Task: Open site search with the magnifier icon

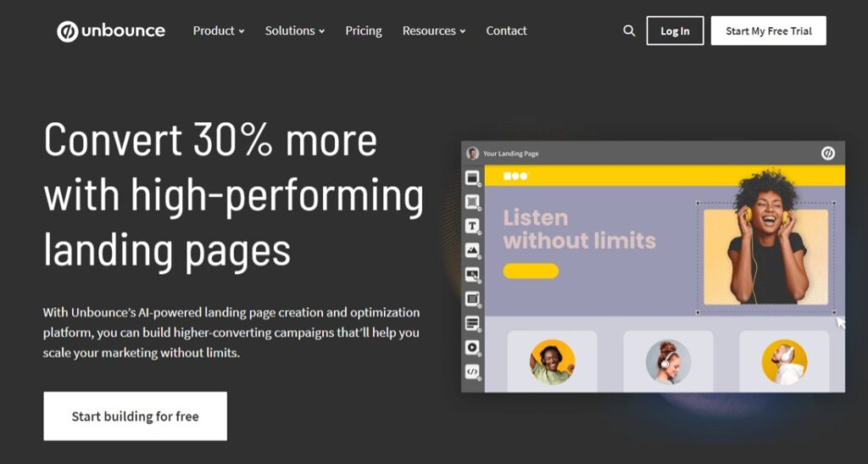Action: click(x=629, y=31)
